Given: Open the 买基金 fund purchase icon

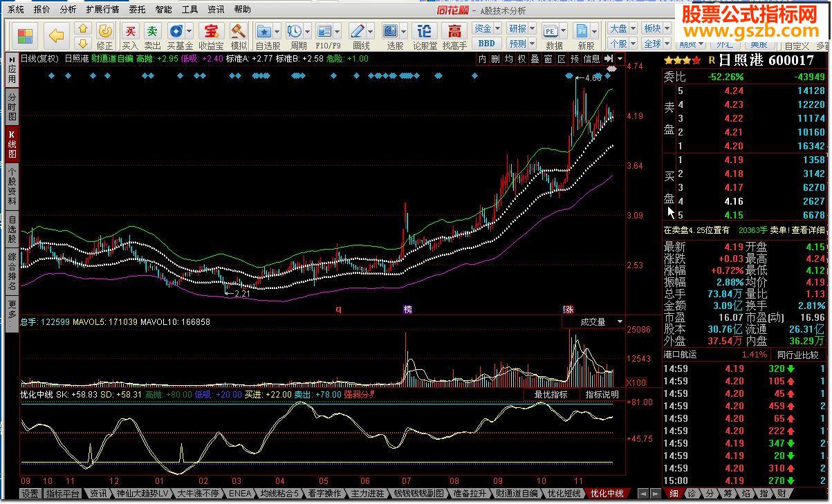Looking at the screenshot, I should 176,36.
